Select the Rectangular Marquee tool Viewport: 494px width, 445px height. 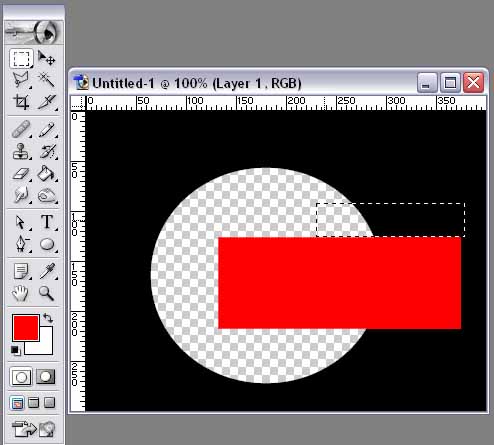[x=21, y=59]
